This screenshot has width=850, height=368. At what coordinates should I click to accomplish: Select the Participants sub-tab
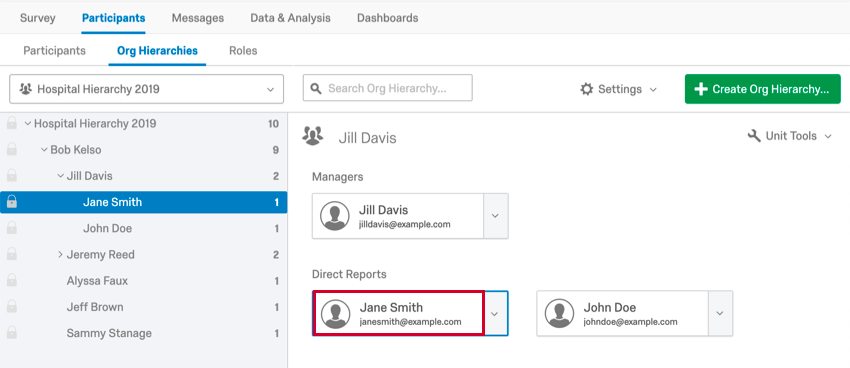(54, 50)
